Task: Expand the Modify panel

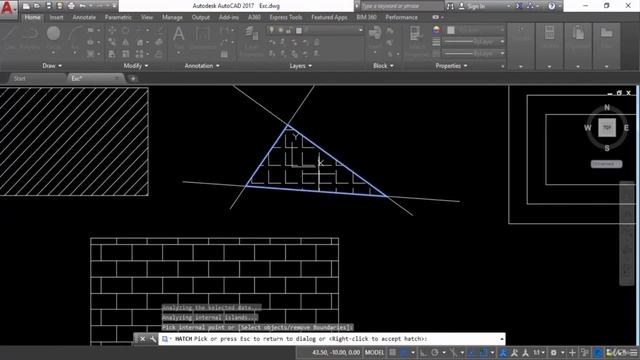Action: [x=136, y=66]
